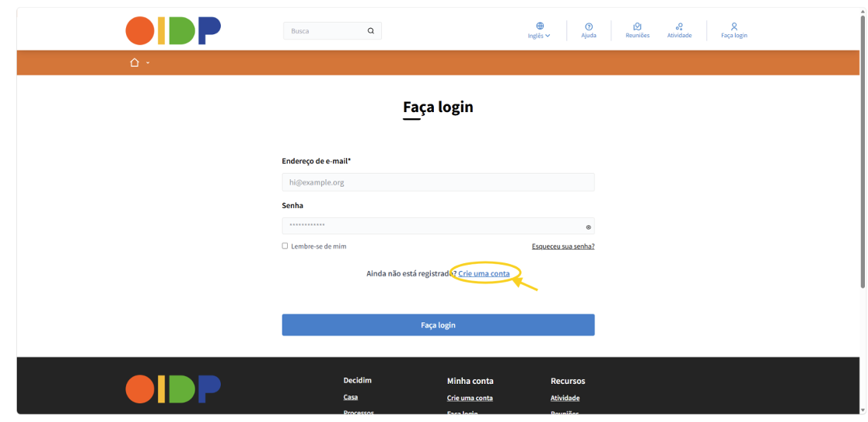The image size is (868, 422).
Task: Focus the Endereço de e-mail field
Action: [439, 182]
